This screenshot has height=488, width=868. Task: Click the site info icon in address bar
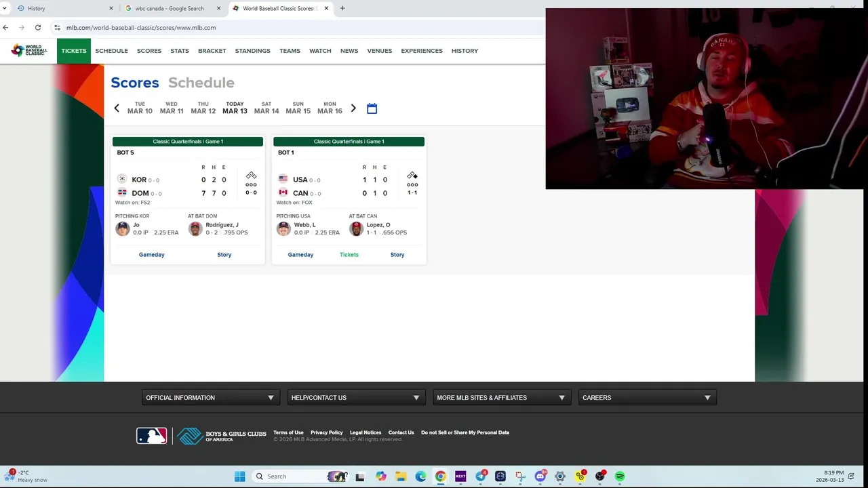[57, 28]
